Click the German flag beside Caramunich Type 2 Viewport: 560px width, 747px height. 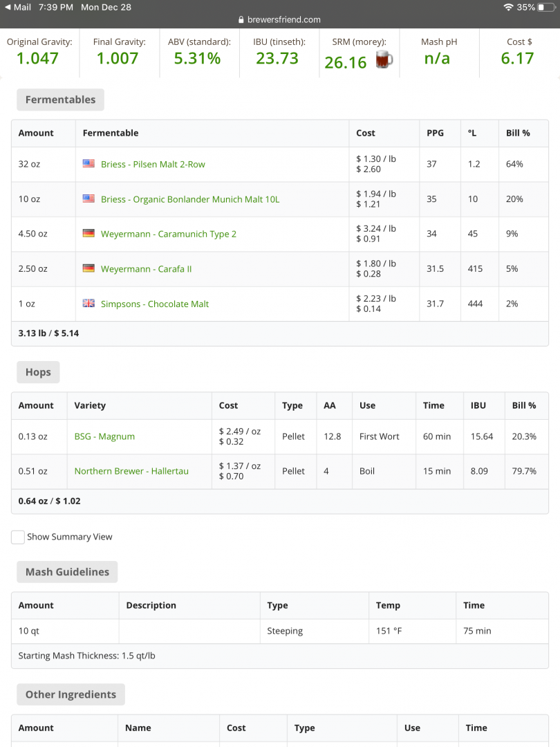pos(88,234)
